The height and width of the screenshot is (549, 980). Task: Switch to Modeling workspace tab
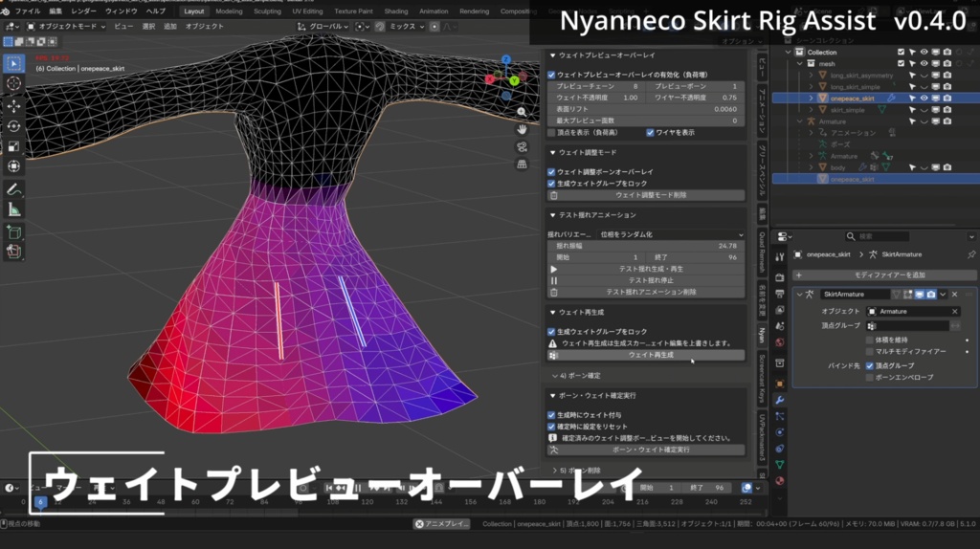(x=229, y=11)
